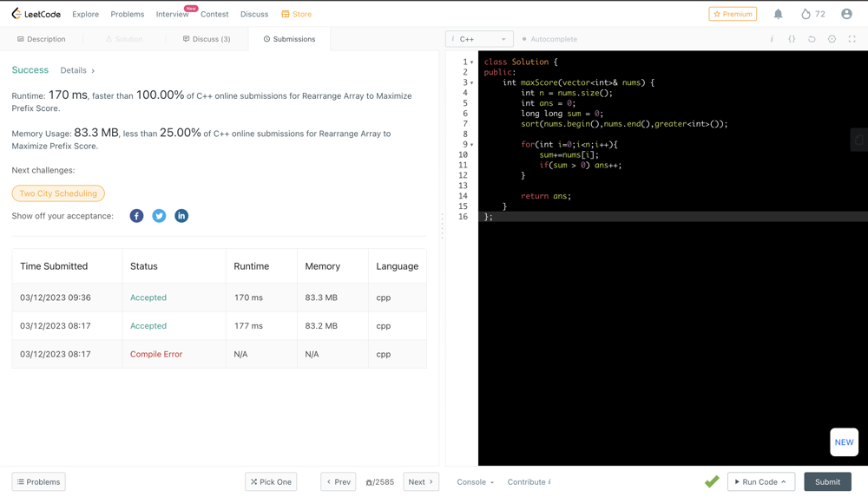Screen dimensions: 868x497
Task: Click the notes icon at editor edge
Action: 859,140
